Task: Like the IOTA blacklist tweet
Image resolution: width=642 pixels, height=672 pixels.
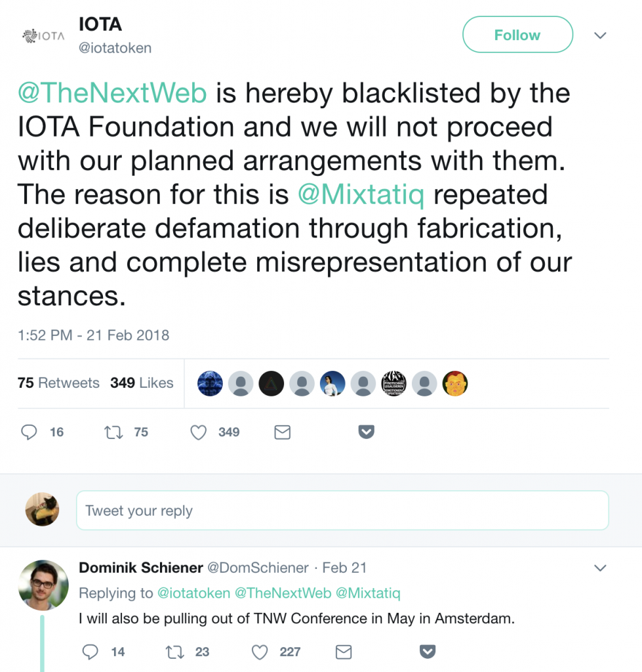Action: point(198,432)
